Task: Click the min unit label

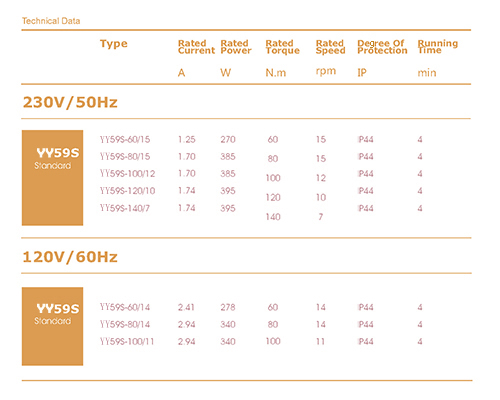Action: point(427,73)
